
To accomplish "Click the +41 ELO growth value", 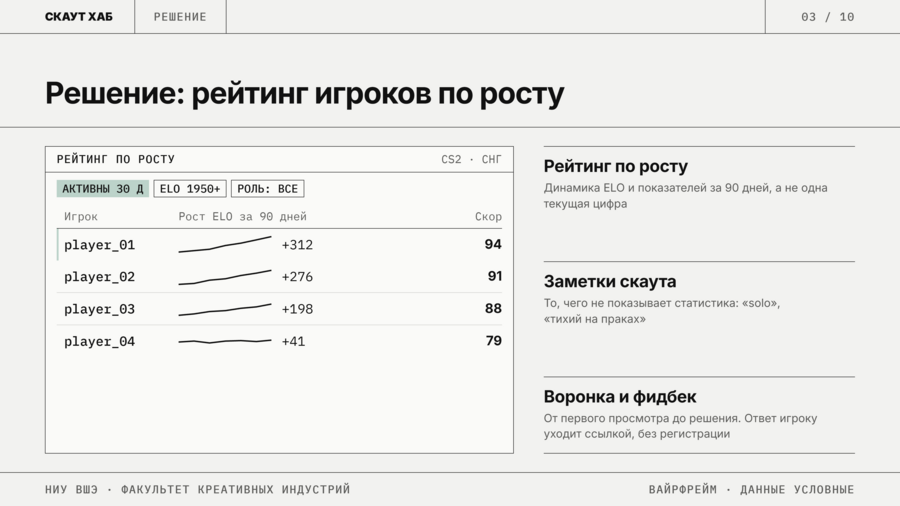I will (293, 341).
